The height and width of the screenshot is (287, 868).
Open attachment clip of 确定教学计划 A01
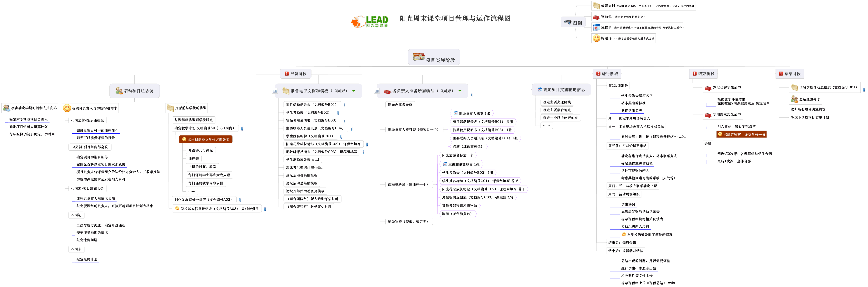coord(242,129)
